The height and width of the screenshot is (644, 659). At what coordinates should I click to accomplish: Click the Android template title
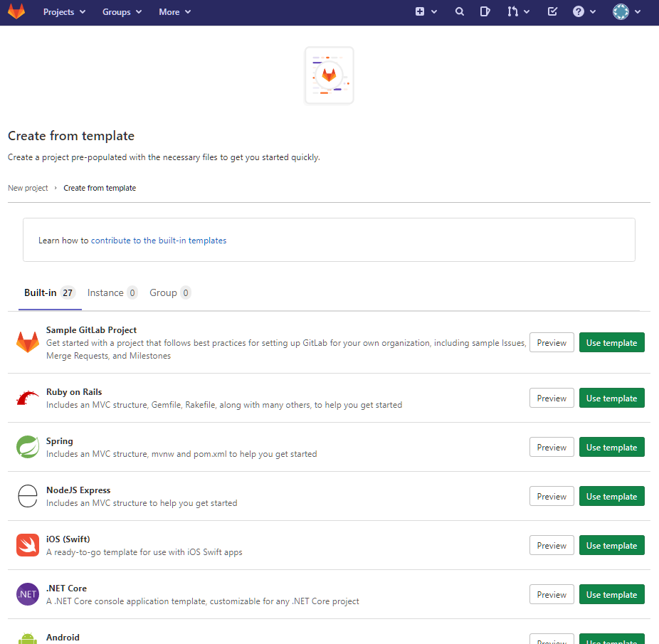(63, 638)
